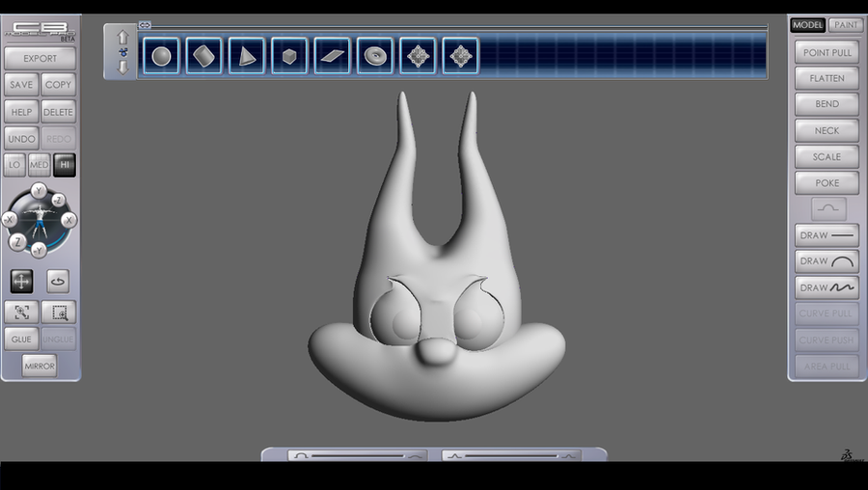Image resolution: width=868 pixels, height=490 pixels.
Task: Click the brush falloff profile icon
Action: (x=828, y=209)
